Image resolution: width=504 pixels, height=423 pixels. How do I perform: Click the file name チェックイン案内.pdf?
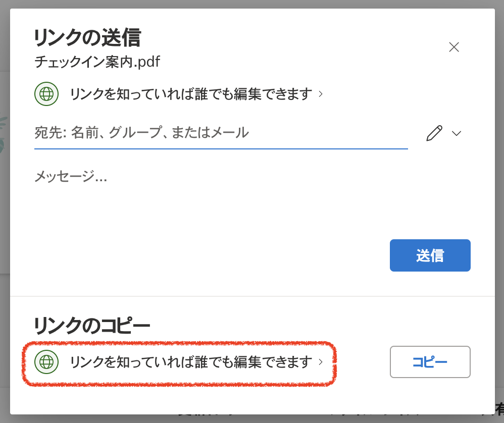coord(97,62)
